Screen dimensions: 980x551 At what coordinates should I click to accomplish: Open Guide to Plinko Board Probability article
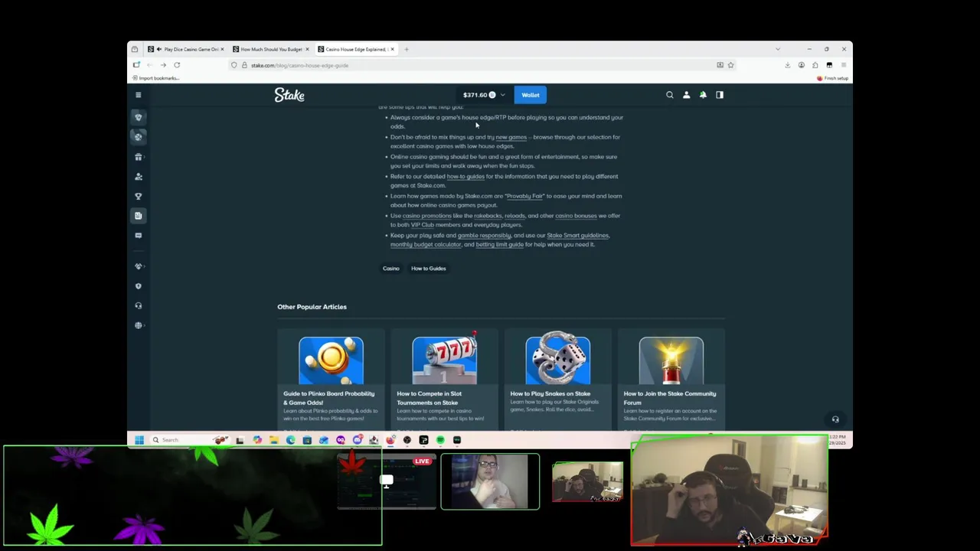coord(332,380)
